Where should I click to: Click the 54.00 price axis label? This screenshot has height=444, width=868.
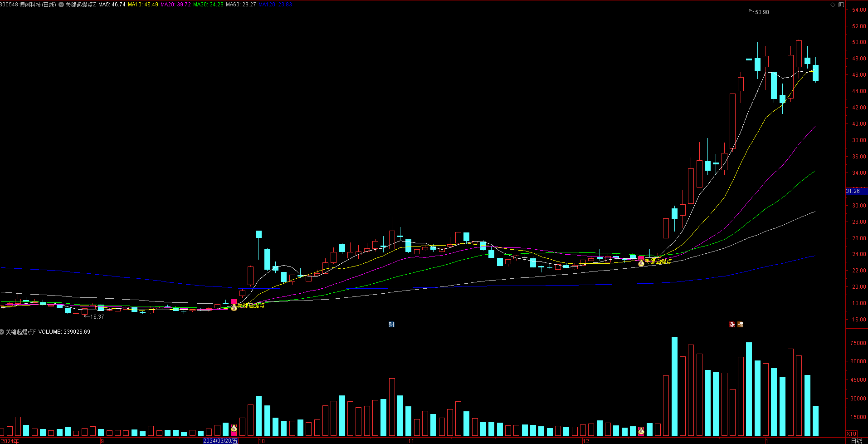[x=859, y=10]
